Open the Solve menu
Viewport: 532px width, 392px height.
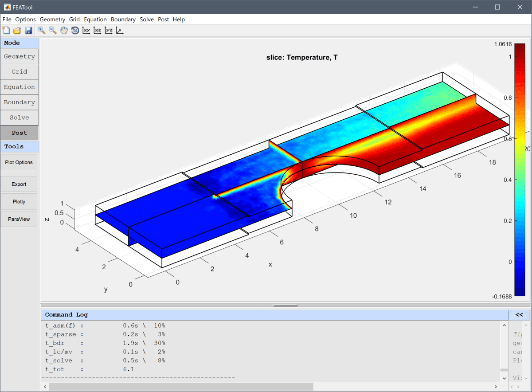pyautogui.click(x=147, y=20)
